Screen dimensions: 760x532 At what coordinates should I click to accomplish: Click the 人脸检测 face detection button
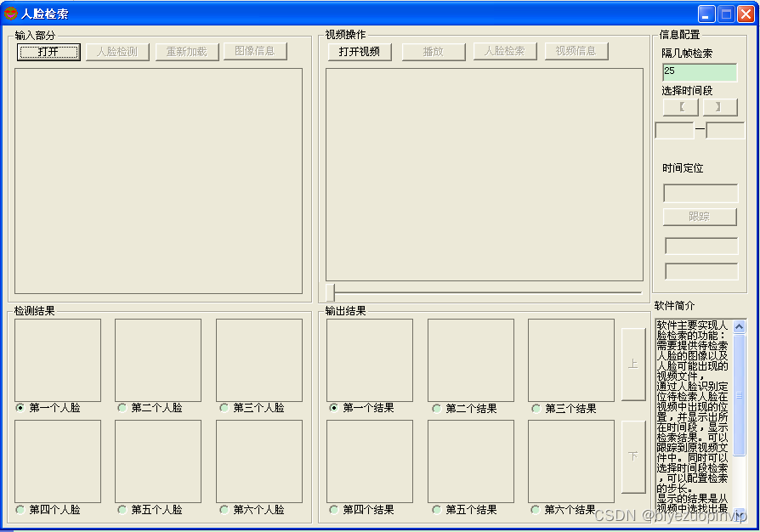point(118,51)
